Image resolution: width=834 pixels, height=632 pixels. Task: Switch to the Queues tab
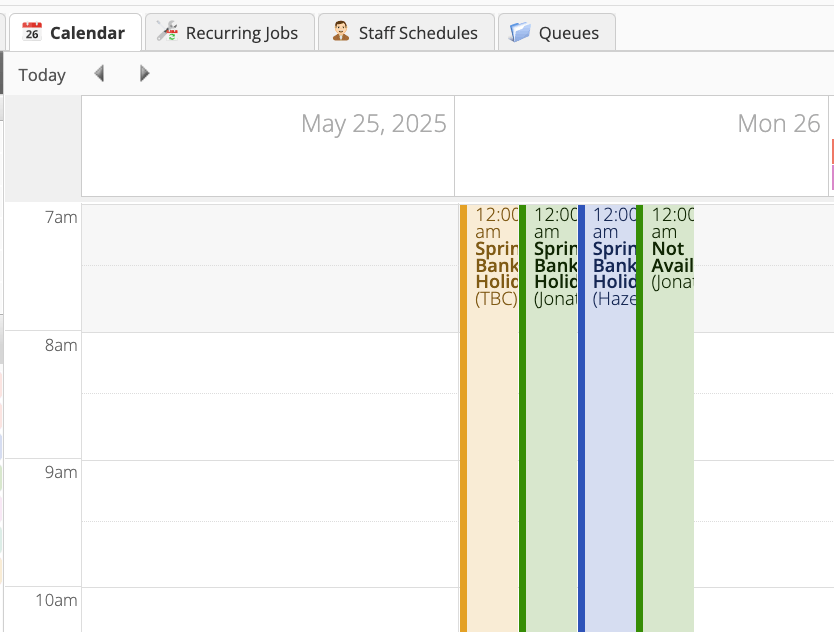click(x=556, y=32)
